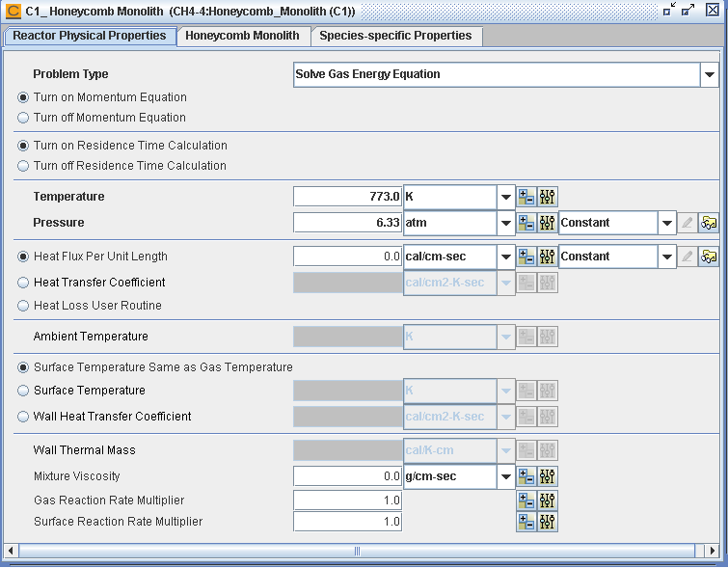Click the Heat Flux value field
This screenshot has width=728, height=568.
(347, 257)
